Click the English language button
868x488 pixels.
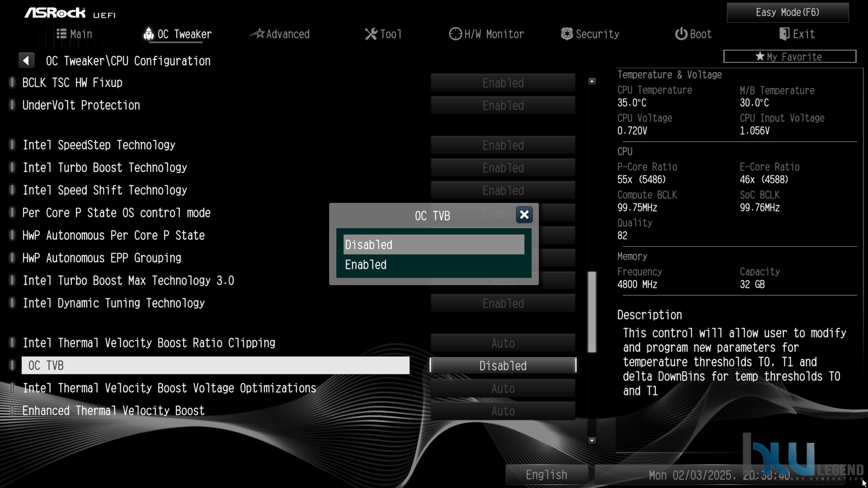coord(546,475)
